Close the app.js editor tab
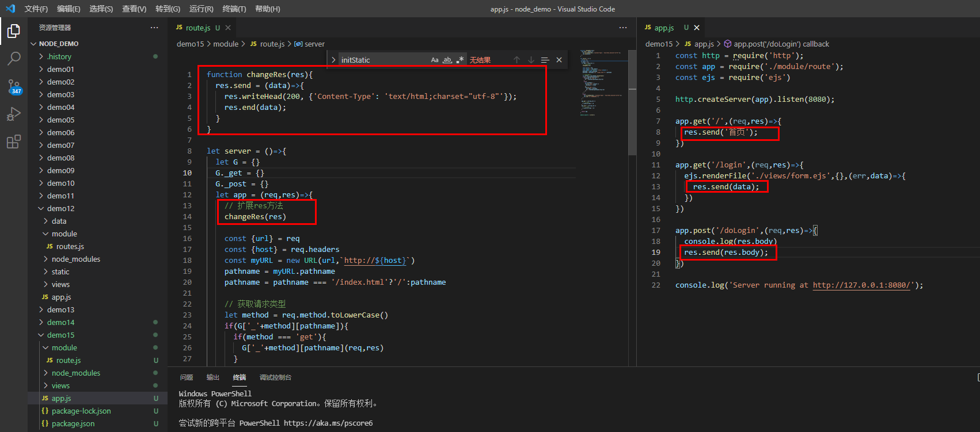This screenshot has width=980, height=432. pos(697,28)
